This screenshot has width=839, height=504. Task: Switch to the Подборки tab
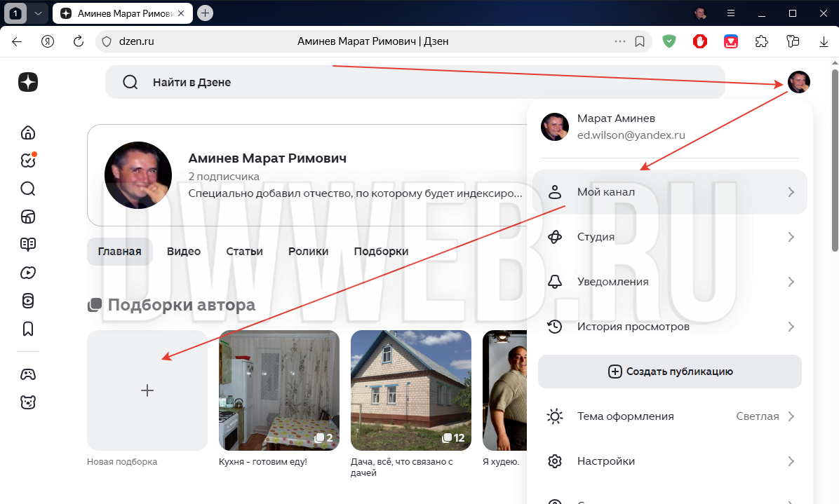pos(381,252)
